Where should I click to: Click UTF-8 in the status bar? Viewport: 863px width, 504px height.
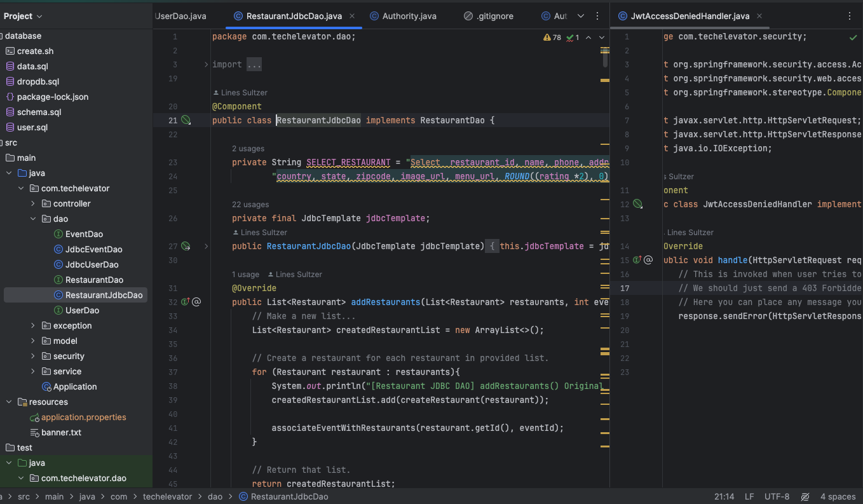pos(777,496)
